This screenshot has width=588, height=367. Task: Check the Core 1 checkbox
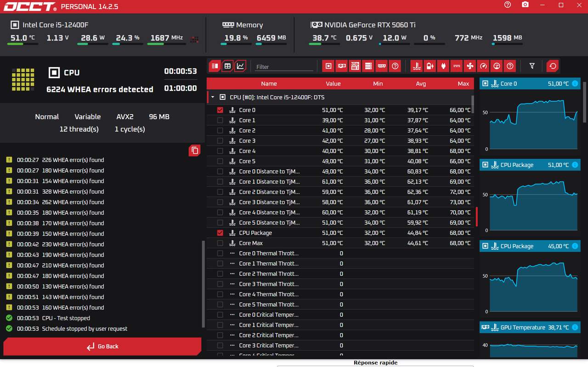pos(220,120)
